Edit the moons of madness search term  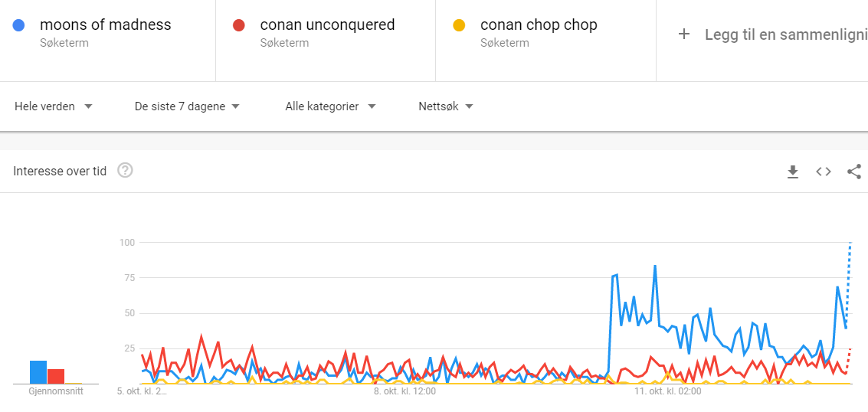coord(105,25)
